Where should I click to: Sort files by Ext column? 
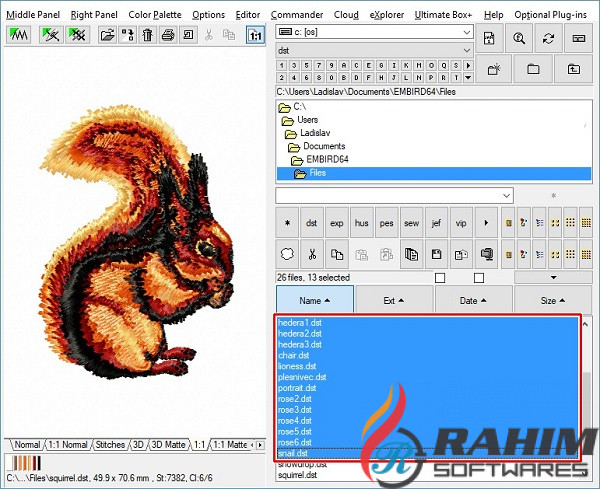pos(394,300)
